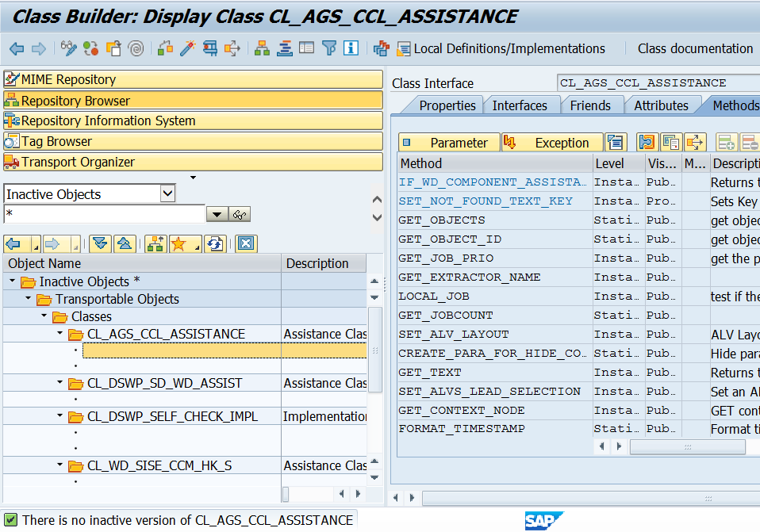Click the Level column header
Image resolution: width=760 pixels, height=532 pixels.
pos(619,163)
